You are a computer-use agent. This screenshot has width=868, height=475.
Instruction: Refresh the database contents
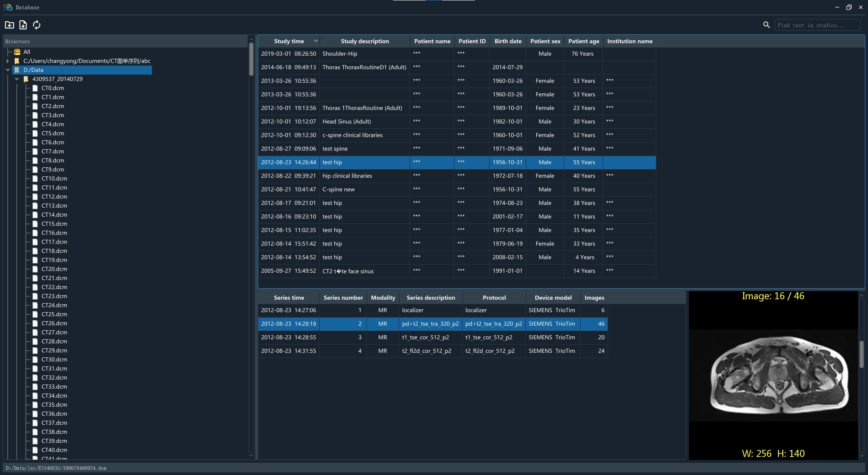pos(36,25)
